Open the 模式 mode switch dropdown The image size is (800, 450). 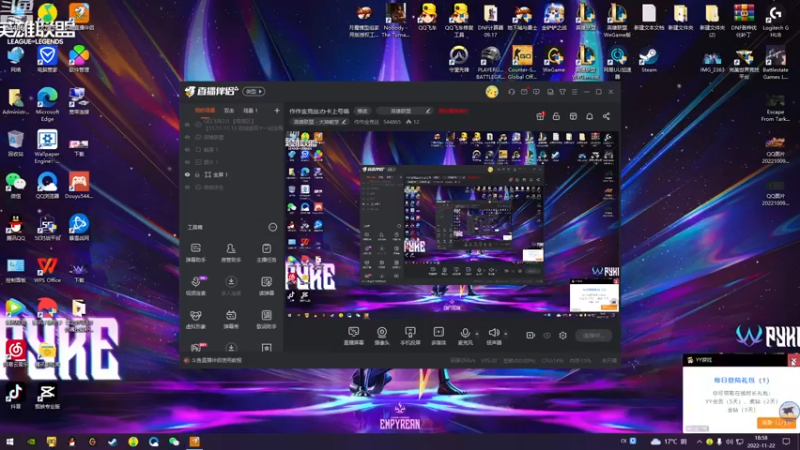coord(254,92)
